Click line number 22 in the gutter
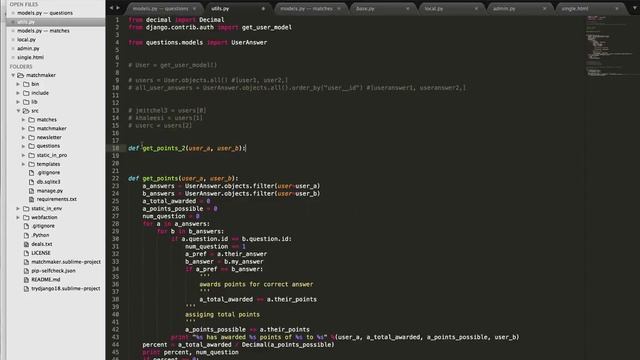The height and width of the screenshot is (360, 640). (116, 178)
